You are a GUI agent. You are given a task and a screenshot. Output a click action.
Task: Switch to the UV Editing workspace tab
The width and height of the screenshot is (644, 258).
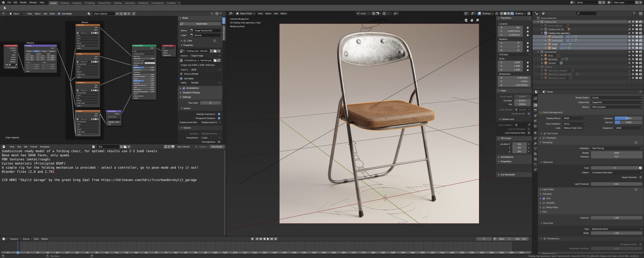tap(89, 3)
